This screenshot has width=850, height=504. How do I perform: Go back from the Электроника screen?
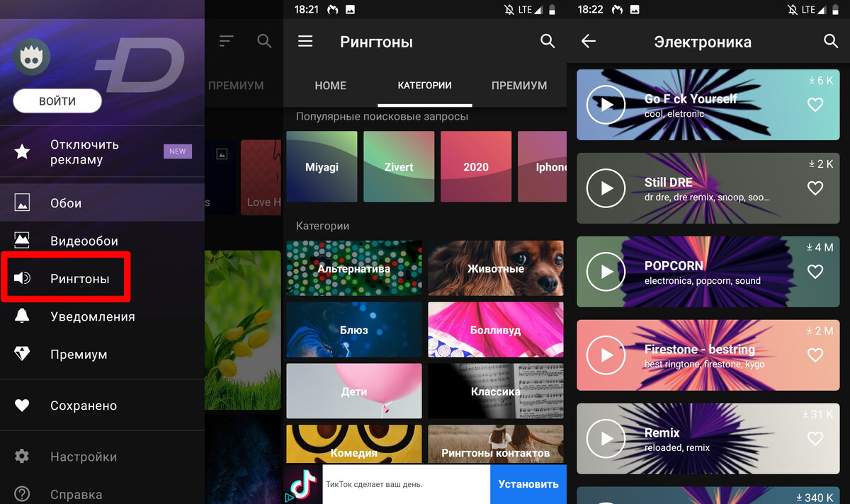589,42
